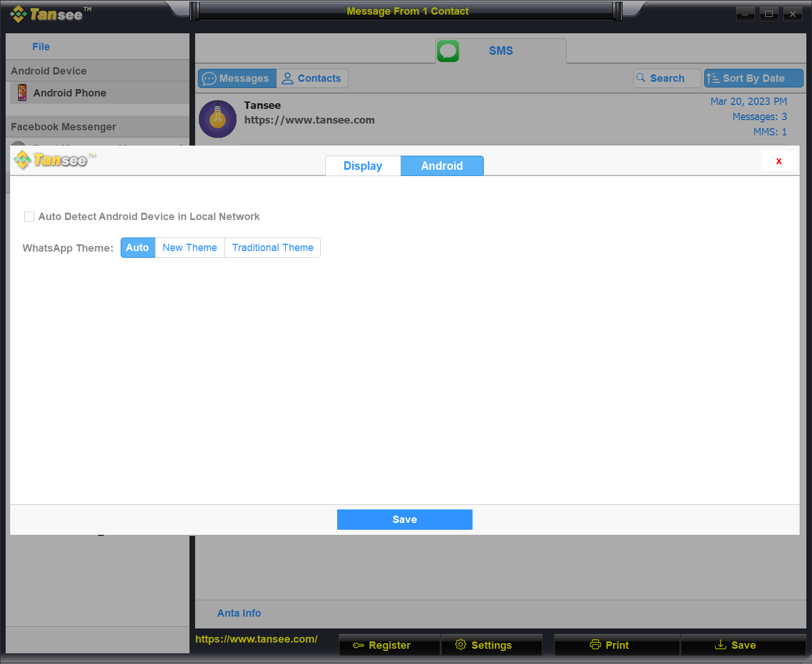Minimize the Tansee window

tap(745, 14)
